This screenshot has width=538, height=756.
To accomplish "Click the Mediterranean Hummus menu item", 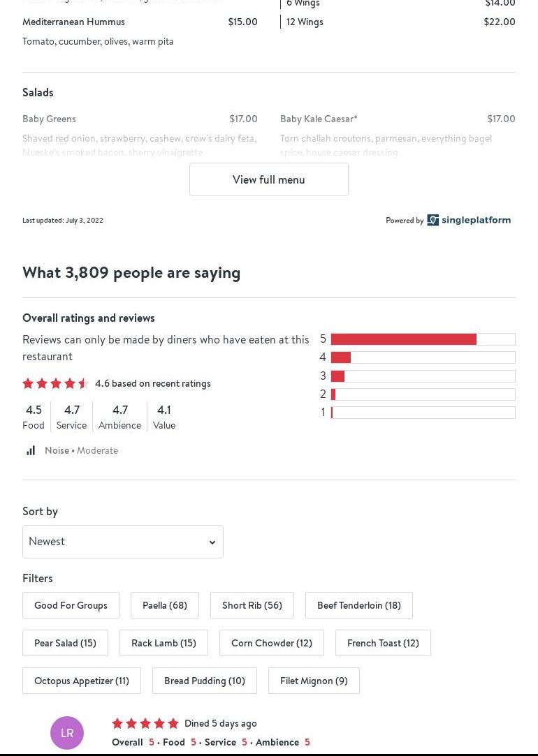I will (x=73, y=22).
